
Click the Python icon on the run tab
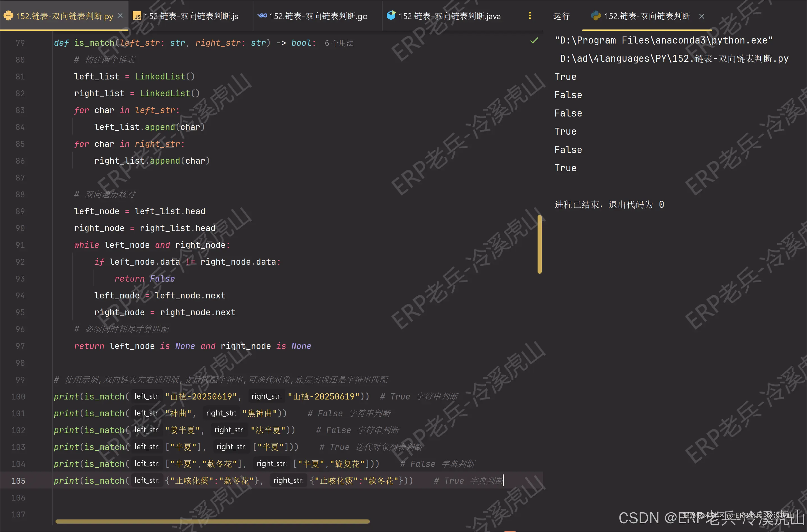click(595, 16)
